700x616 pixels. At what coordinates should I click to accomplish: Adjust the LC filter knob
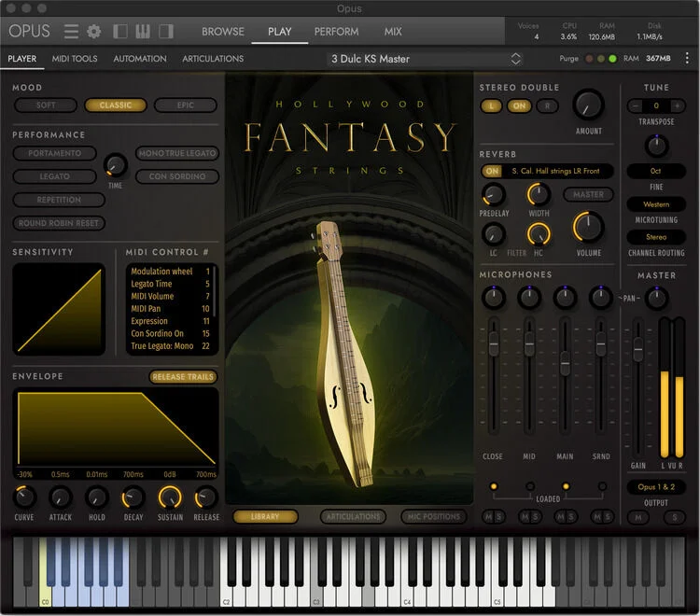(494, 234)
